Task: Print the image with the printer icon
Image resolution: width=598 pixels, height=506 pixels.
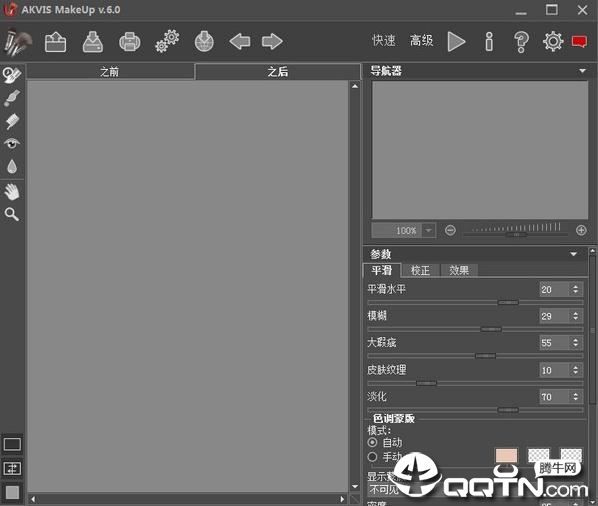Action: pyautogui.click(x=130, y=42)
